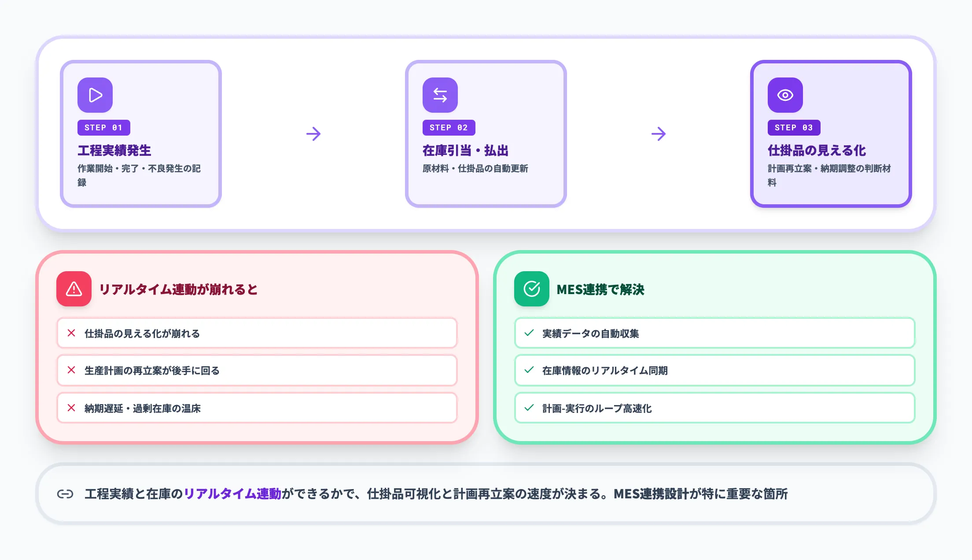Toggle the checkmark beside 計画-実行のループ高速化
This screenshot has width=972, height=560.
529,408
